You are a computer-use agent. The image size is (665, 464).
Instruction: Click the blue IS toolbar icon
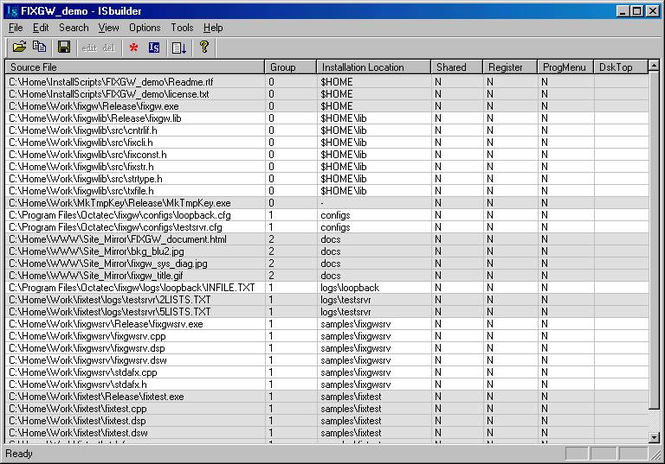tap(154, 47)
